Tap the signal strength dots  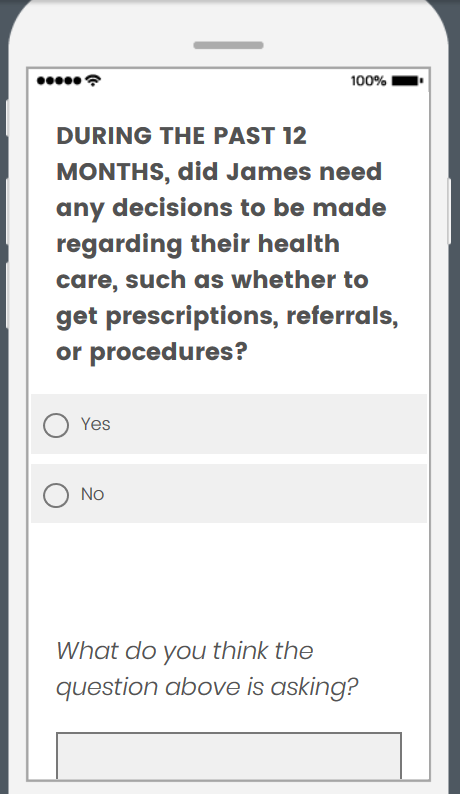tap(59, 81)
